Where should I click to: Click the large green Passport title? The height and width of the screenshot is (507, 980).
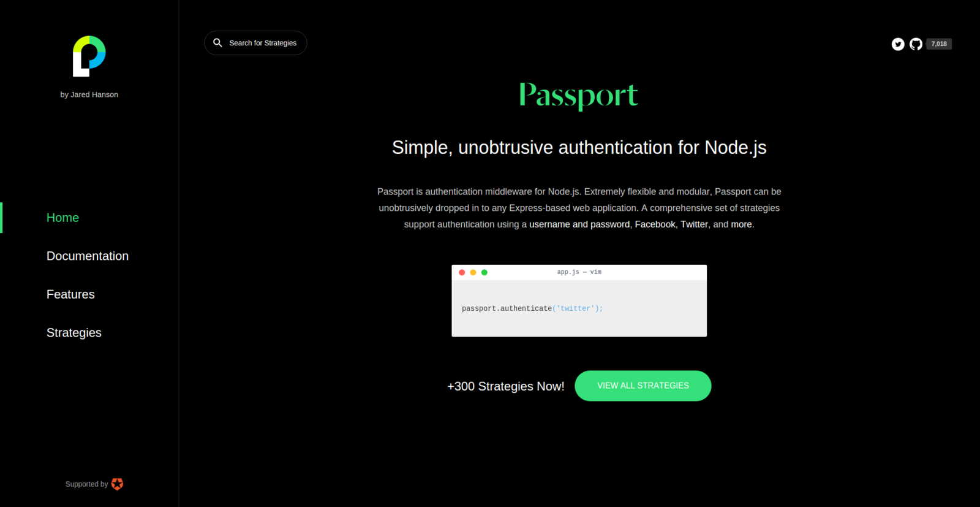pos(579,96)
